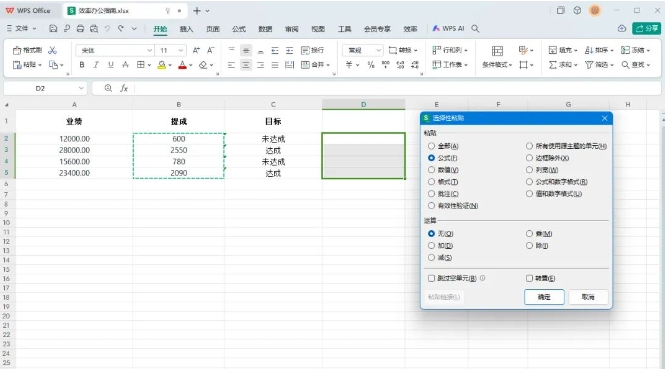
Task: Expand the Name Box dropdown showing D2
Action: [x=81, y=88]
